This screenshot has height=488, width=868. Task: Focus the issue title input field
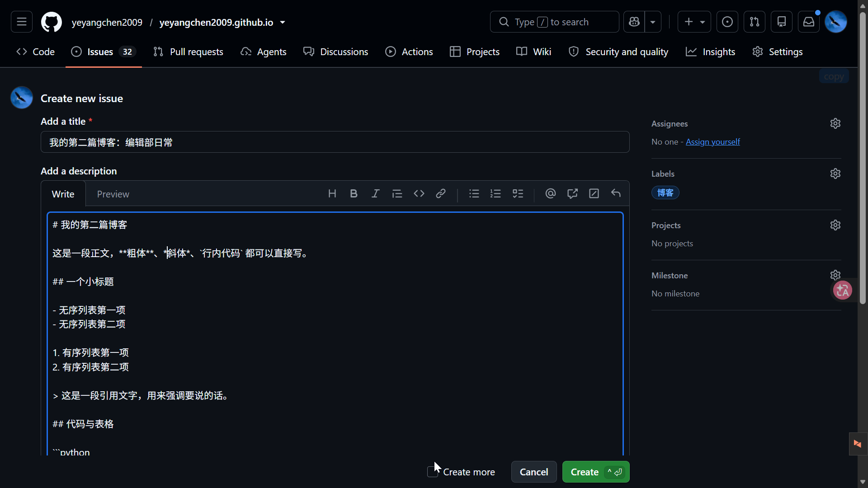point(335,142)
